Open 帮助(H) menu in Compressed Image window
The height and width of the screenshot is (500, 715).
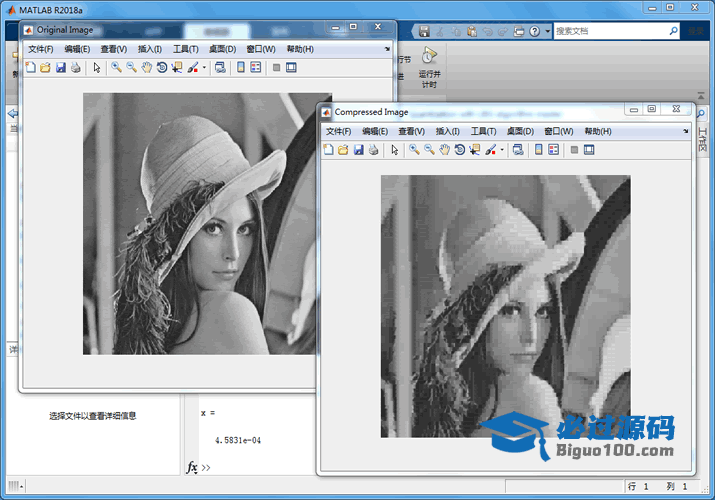[598, 131]
